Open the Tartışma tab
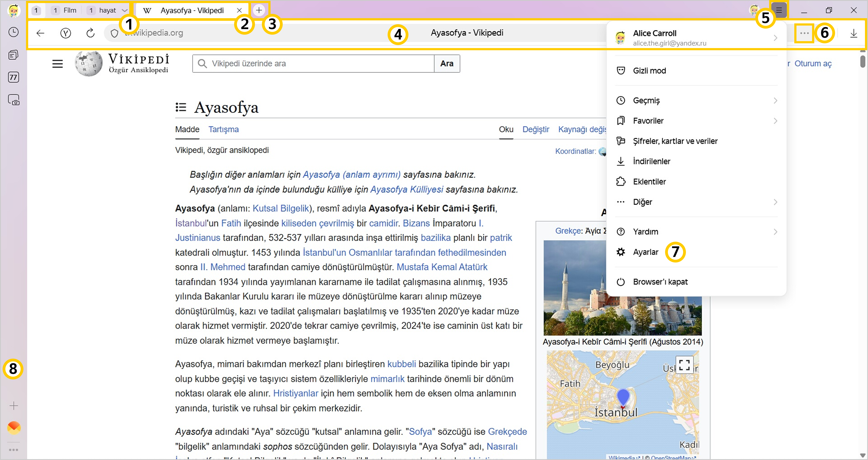The image size is (868, 460). click(x=224, y=129)
